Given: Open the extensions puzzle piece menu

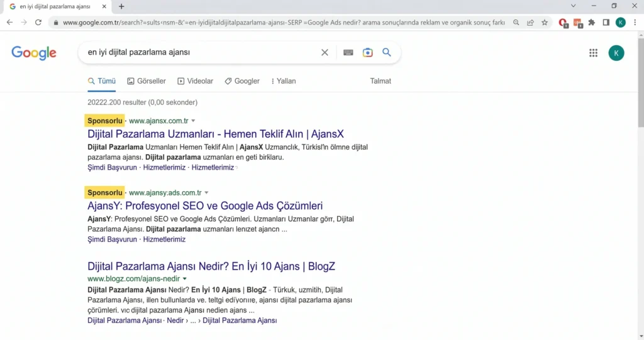Looking at the screenshot, I should 591,23.
